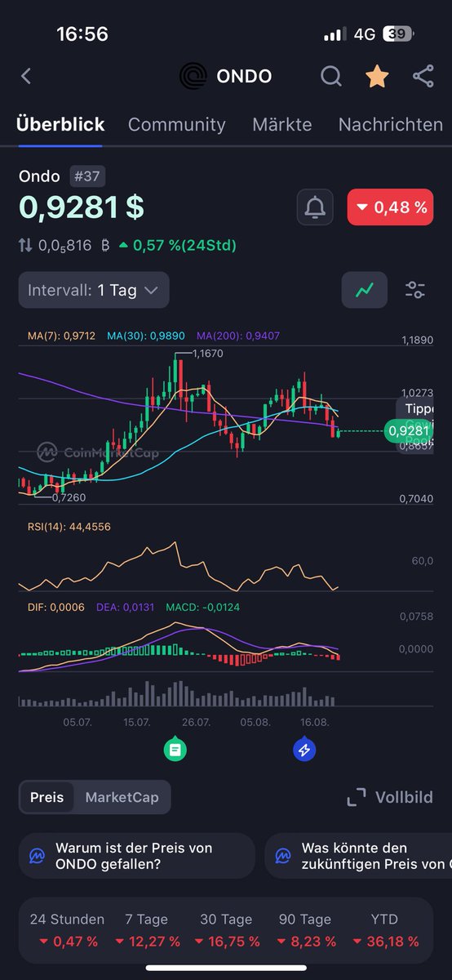452x980 pixels.
Task: Tap the DIF: 0,0006 label
Action: (x=55, y=607)
